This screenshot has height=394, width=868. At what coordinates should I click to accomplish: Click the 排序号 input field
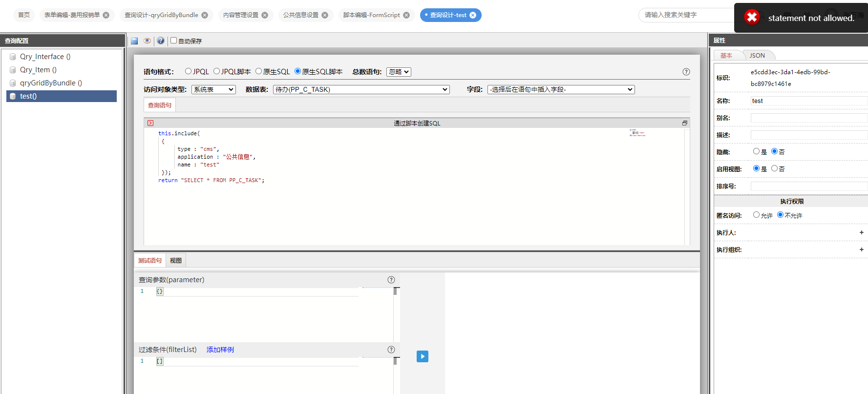click(809, 186)
